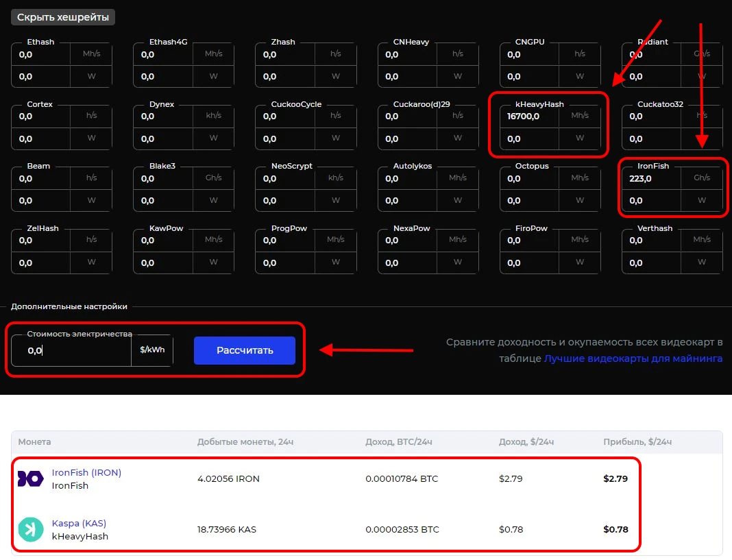Open the Kaspa (KAS) coin link
The image size is (732, 560).
click(x=79, y=523)
